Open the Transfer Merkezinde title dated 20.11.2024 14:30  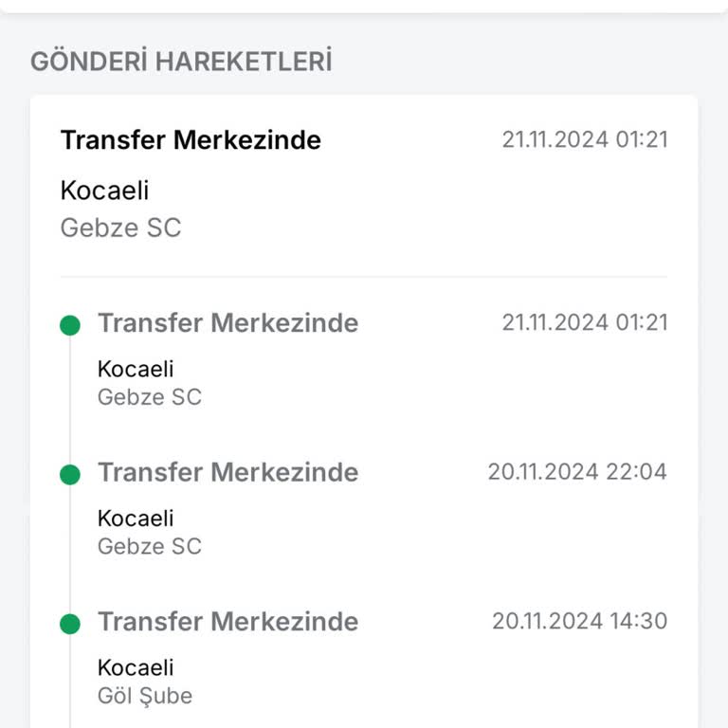coord(227,622)
